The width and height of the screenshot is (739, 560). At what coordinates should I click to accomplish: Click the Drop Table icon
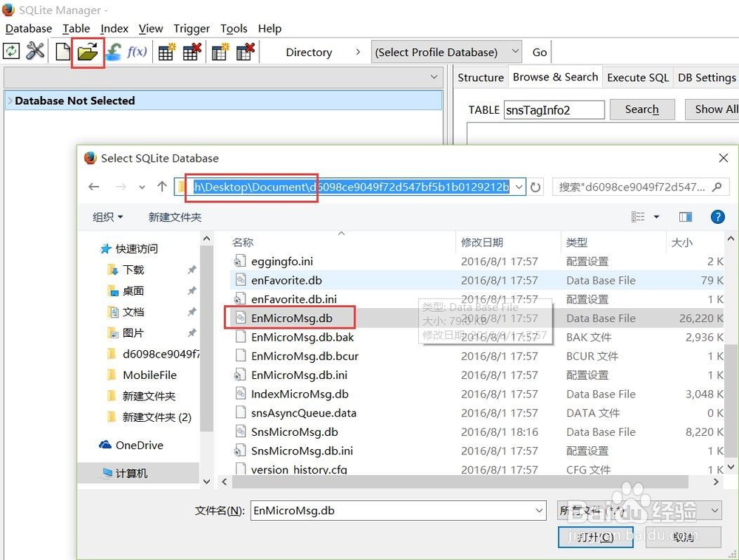coord(192,52)
